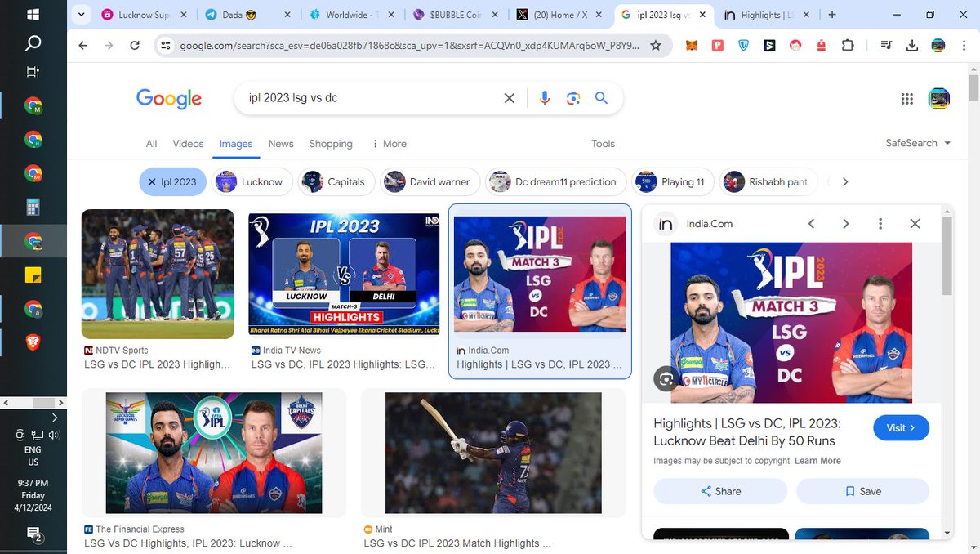Open MetaMask fox extension
The width and height of the screenshot is (980, 554).
(692, 46)
